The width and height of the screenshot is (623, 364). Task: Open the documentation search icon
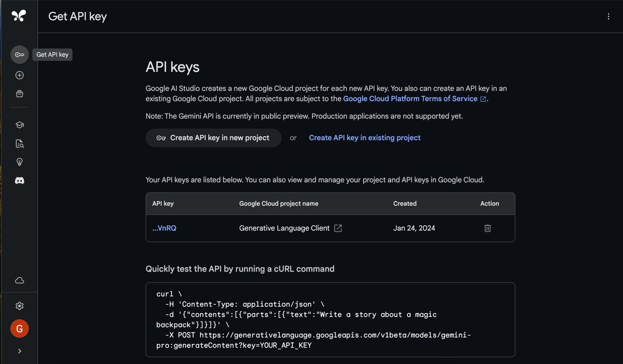click(19, 144)
